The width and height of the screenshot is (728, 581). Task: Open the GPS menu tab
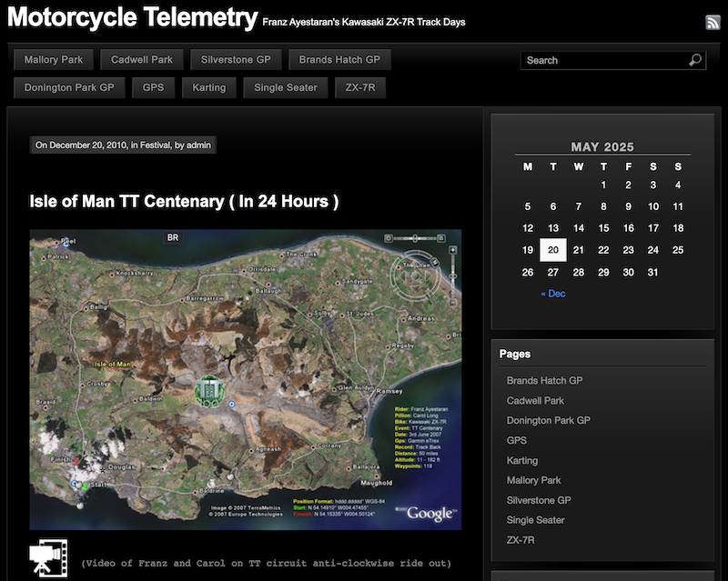point(153,87)
